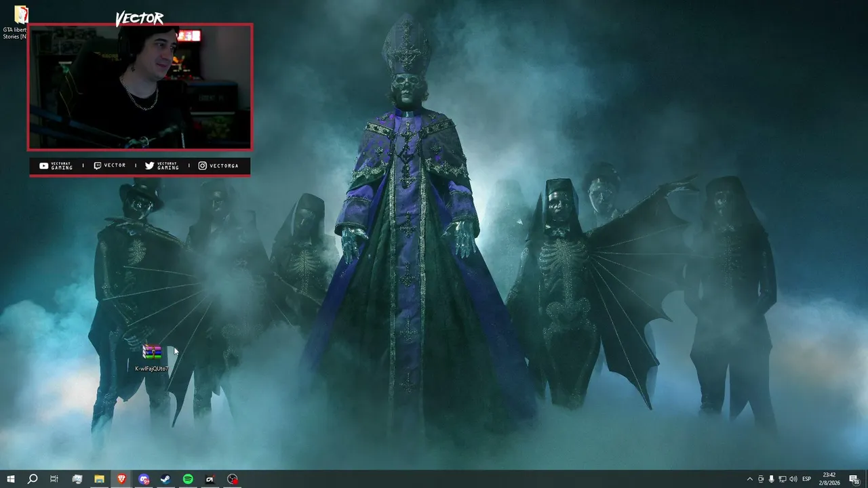
Task: Open Spotify from the taskbar
Action: pos(188,479)
